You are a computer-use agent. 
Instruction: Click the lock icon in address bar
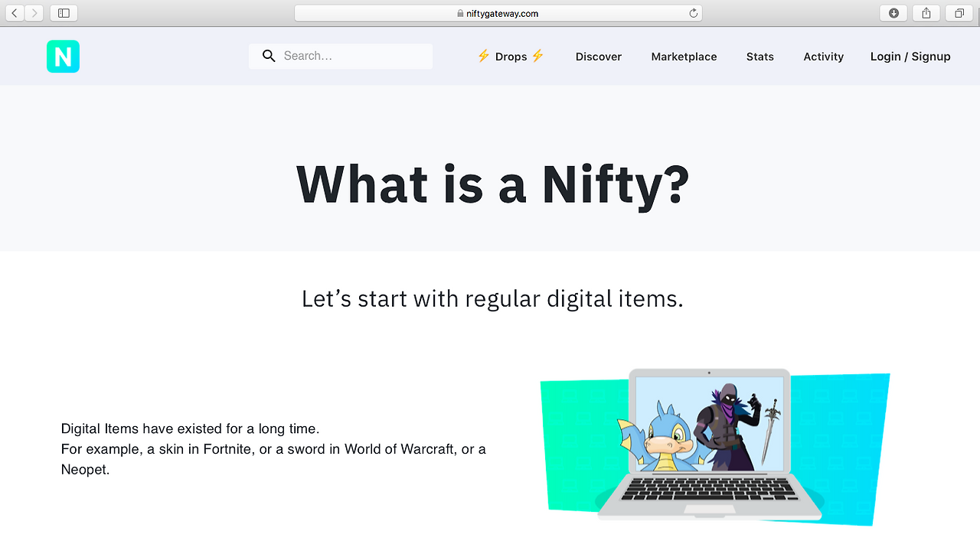(x=460, y=13)
